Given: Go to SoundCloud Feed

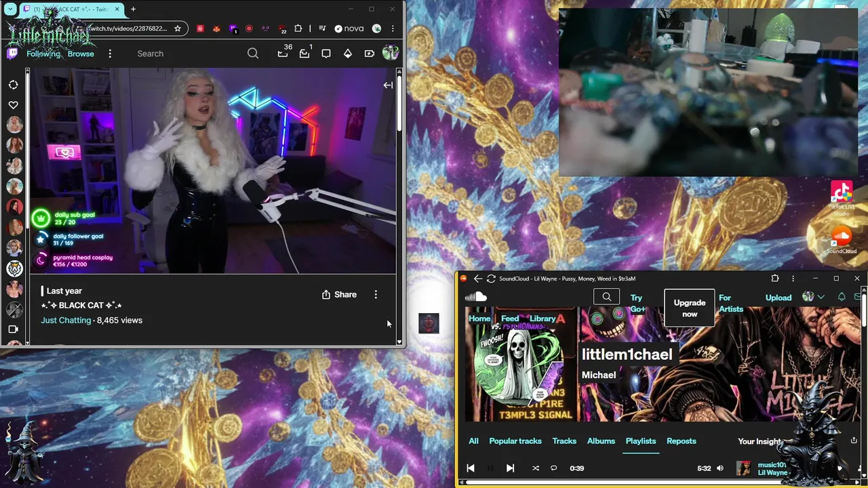Looking at the screenshot, I should click(x=510, y=319).
